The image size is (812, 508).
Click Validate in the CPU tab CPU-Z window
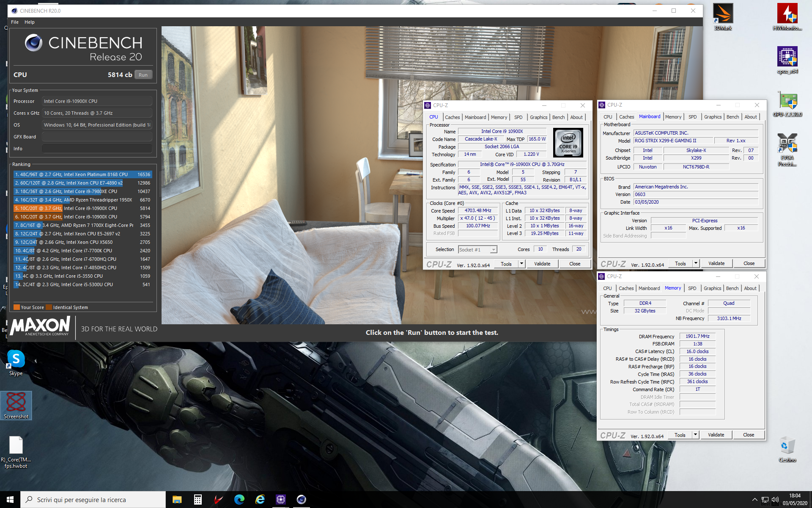coord(542,264)
